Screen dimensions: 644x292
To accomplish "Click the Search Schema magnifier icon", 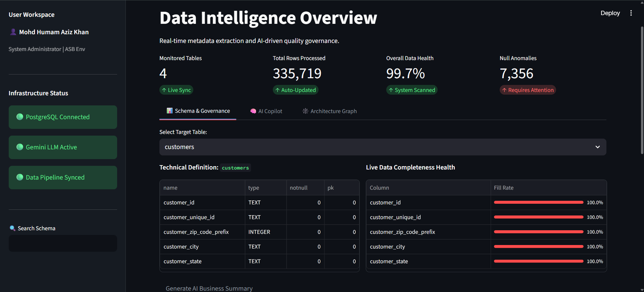I will [12, 228].
